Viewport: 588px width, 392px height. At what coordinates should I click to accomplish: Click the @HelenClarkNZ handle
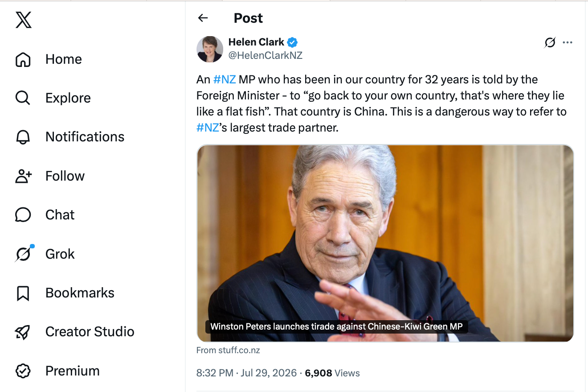[x=265, y=55]
